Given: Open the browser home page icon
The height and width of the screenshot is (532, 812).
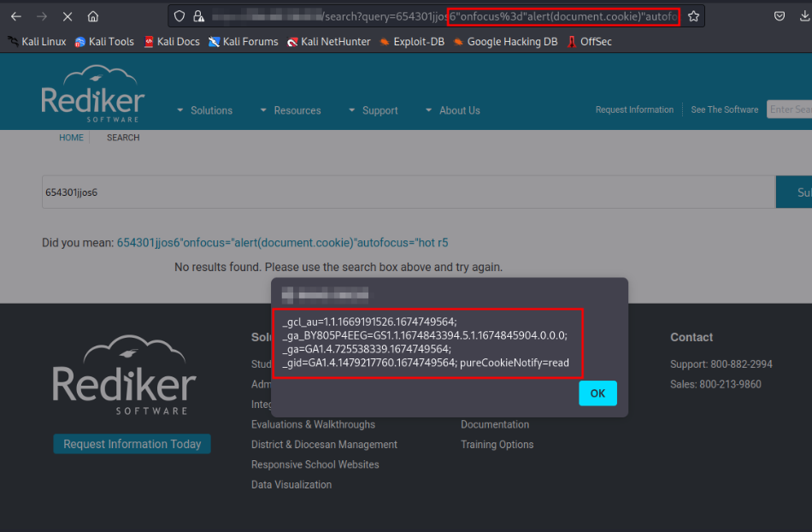Looking at the screenshot, I should pyautogui.click(x=92, y=16).
